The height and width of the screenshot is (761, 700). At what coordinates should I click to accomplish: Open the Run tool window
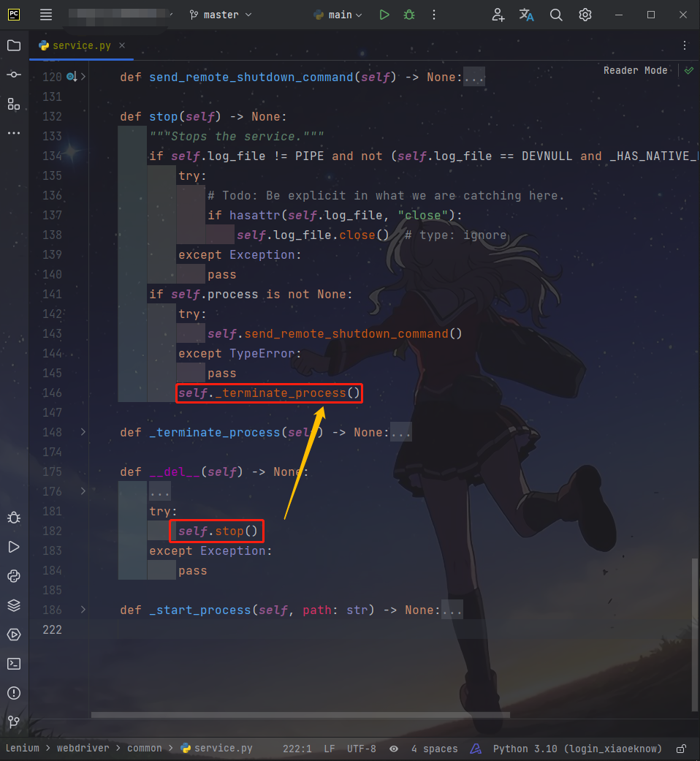(x=14, y=547)
